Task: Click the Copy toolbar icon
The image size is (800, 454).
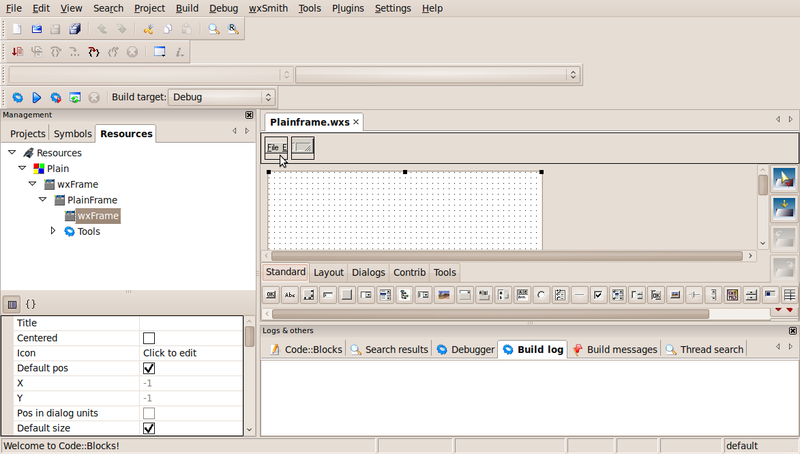Action: pyautogui.click(x=167, y=29)
